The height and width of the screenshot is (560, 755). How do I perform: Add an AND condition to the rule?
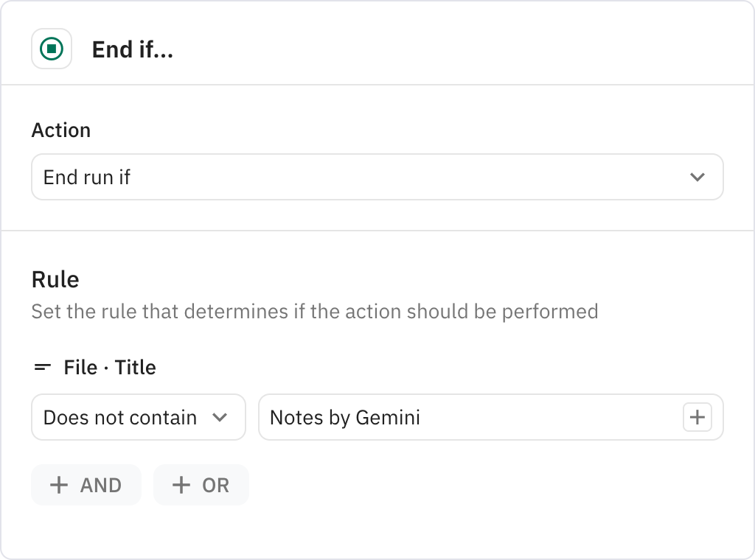(x=86, y=485)
